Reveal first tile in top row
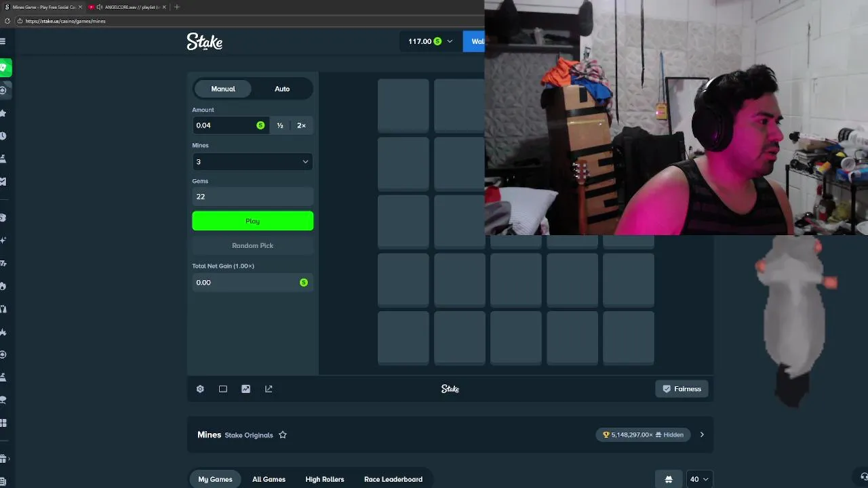Viewport: 868px width, 488px height. (x=403, y=105)
